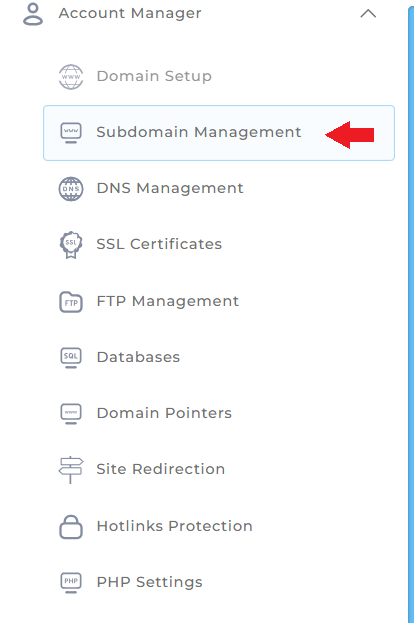Image resolution: width=414 pixels, height=623 pixels.
Task: Collapse the Account Manager section chevron
Action: pyautogui.click(x=368, y=14)
